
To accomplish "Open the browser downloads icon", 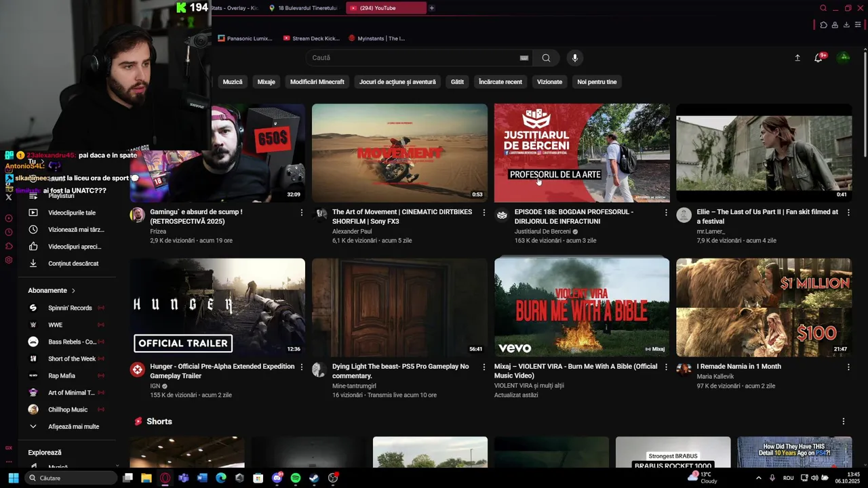I will pos(846,25).
